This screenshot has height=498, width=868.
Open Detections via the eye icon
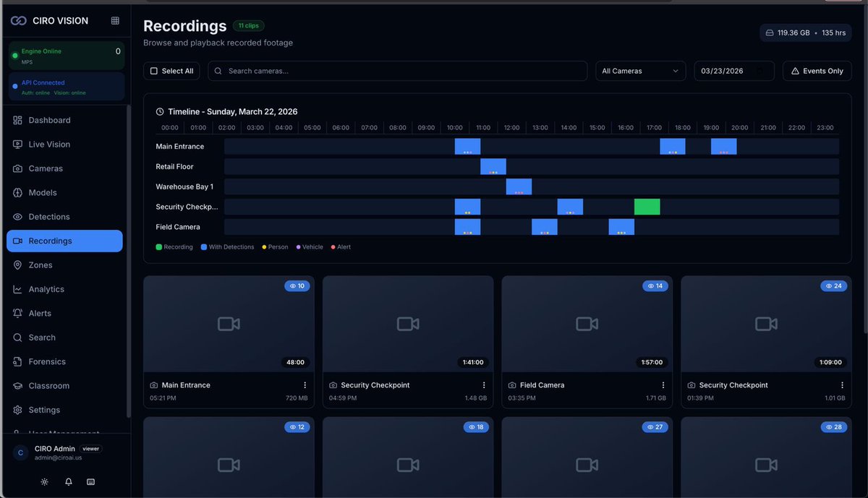coord(17,217)
